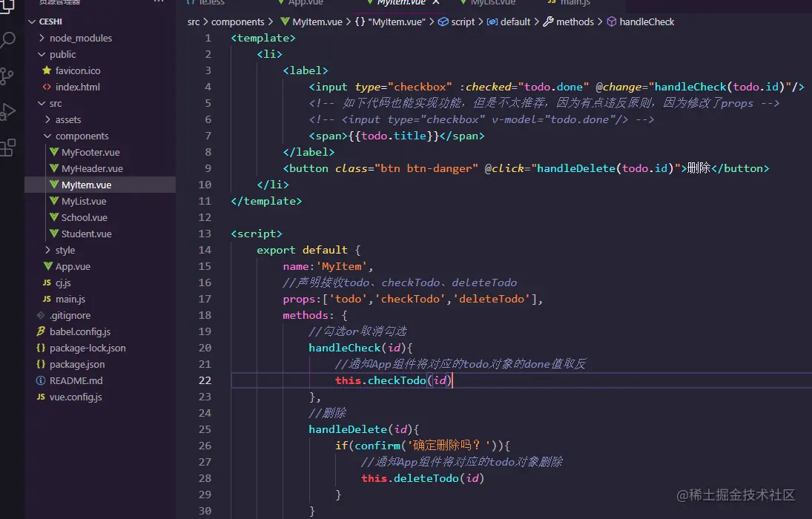Click the methods breadcrumb text
The width and height of the screenshot is (812, 519).
(575, 22)
